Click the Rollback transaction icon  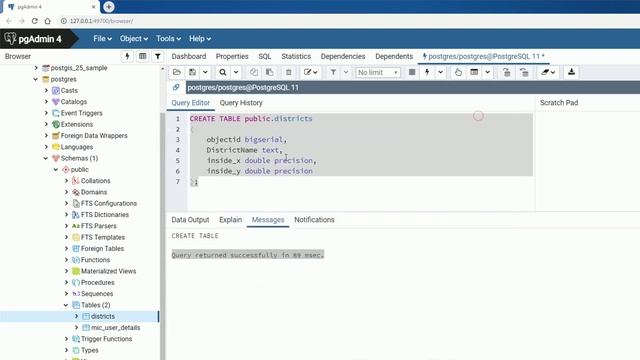point(524,72)
